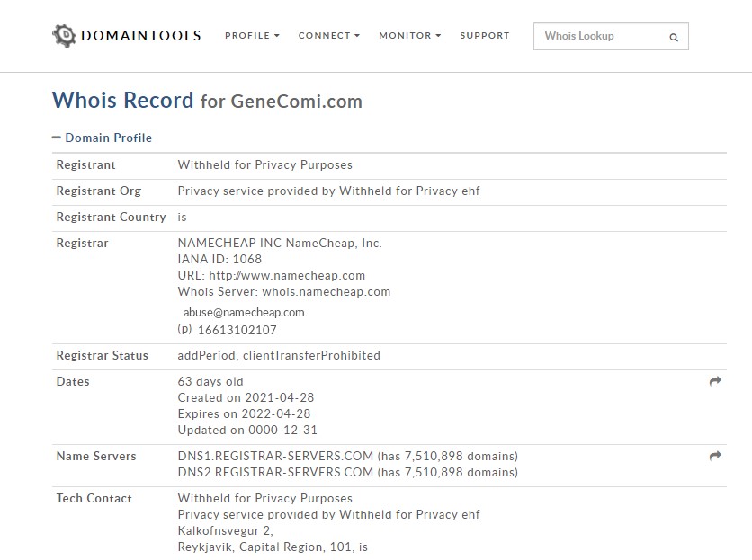Go to the Support page

[484, 36]
